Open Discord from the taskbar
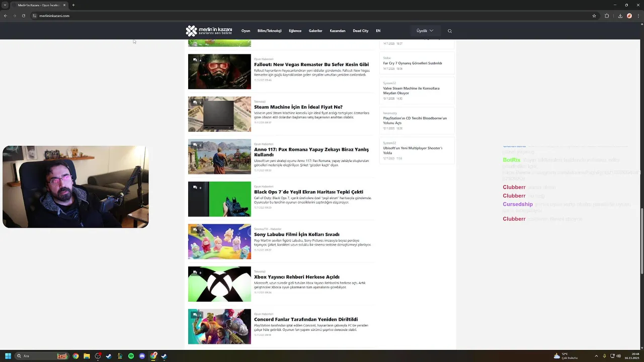 tap(142, 356)
